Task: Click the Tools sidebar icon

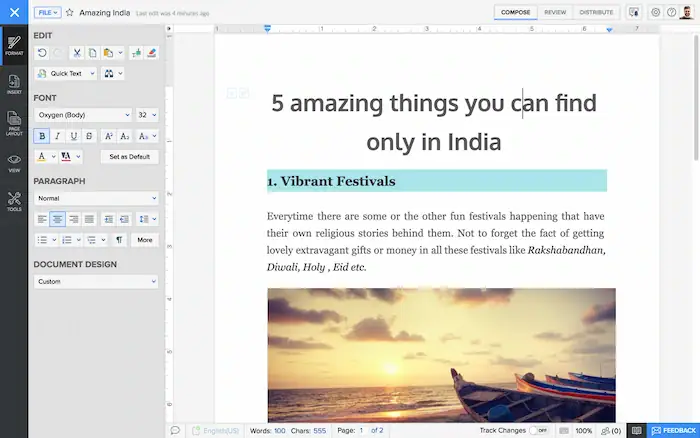Action: point(14,201)
